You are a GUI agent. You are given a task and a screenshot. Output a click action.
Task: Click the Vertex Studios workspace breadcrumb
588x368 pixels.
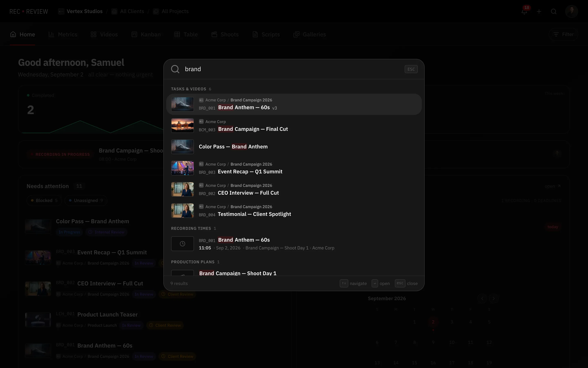(x=80, y=11)
